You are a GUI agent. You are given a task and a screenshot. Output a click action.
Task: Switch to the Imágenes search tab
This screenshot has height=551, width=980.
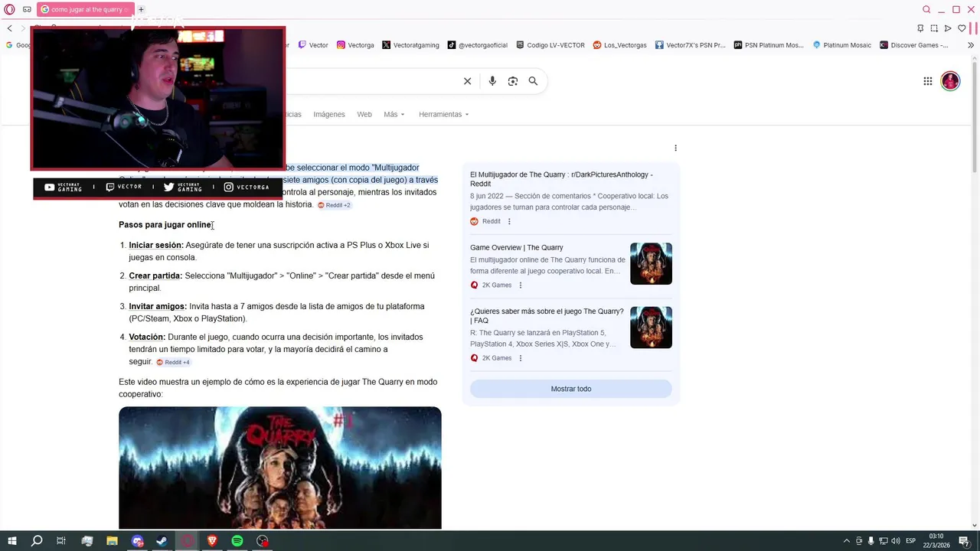point(329,114)
